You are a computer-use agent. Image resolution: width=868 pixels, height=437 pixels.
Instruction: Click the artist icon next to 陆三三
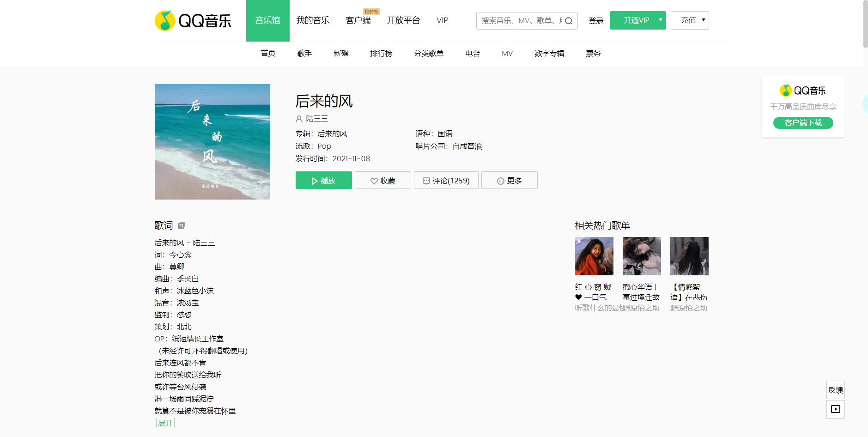tap(299, 119)
